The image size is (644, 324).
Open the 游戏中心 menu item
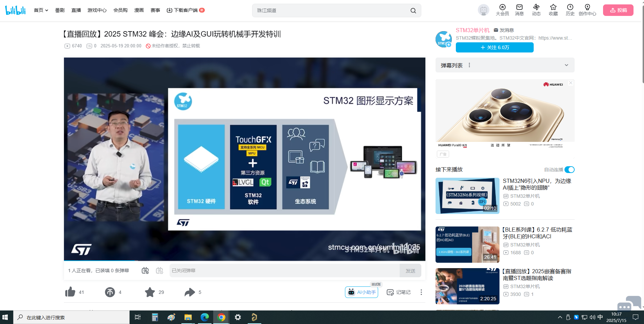coord(97,10)
